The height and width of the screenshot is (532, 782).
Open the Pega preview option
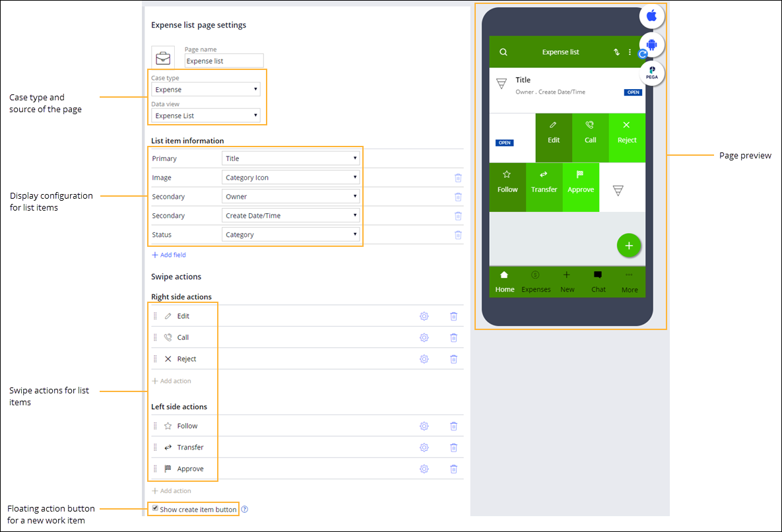[x=651, y=73]
